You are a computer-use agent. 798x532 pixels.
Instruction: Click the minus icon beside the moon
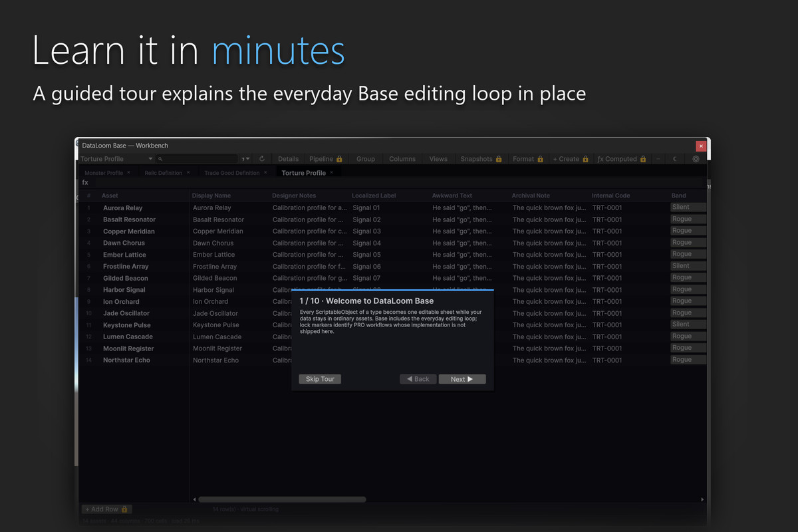658,159
